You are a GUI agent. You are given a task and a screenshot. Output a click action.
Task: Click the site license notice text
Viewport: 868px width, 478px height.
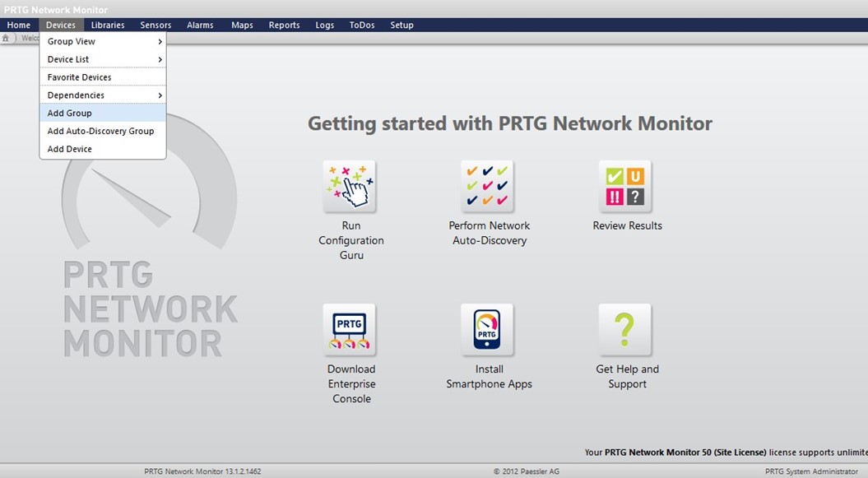click(726, 452)
